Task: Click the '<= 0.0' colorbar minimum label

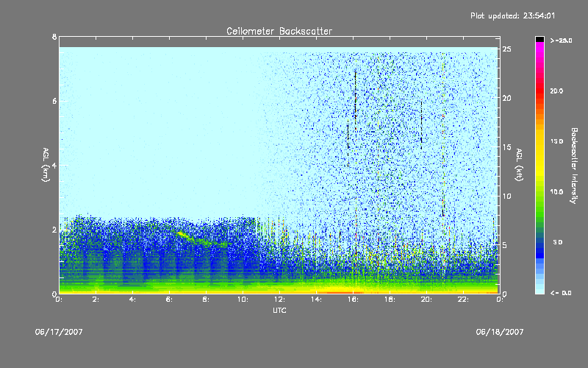Action: coord(561,293)
